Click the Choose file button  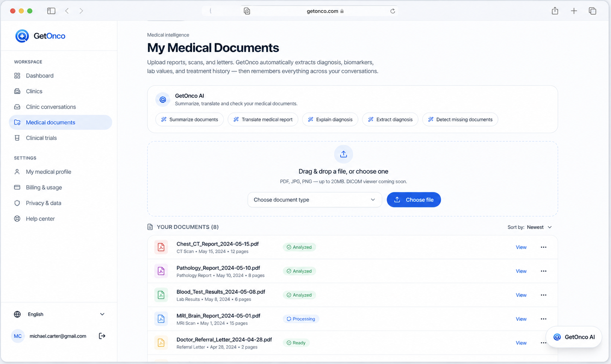click(x=414, y=200)
